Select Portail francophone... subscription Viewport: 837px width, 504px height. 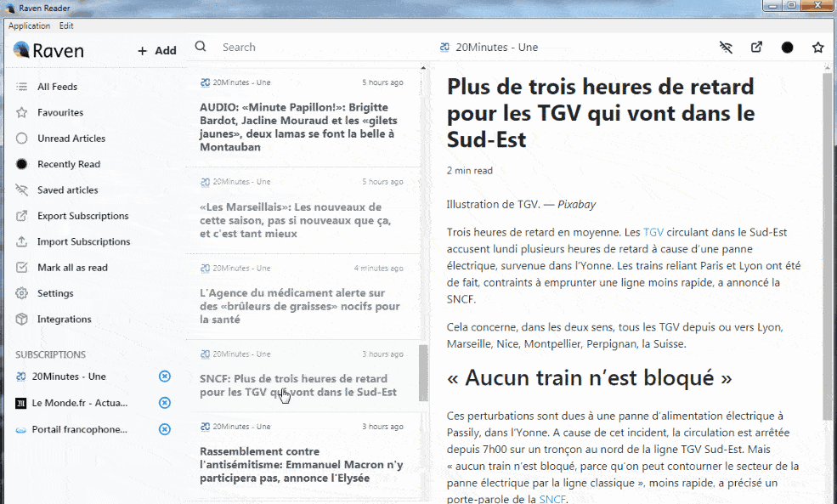pyautogui.click(x=80, y=429)
